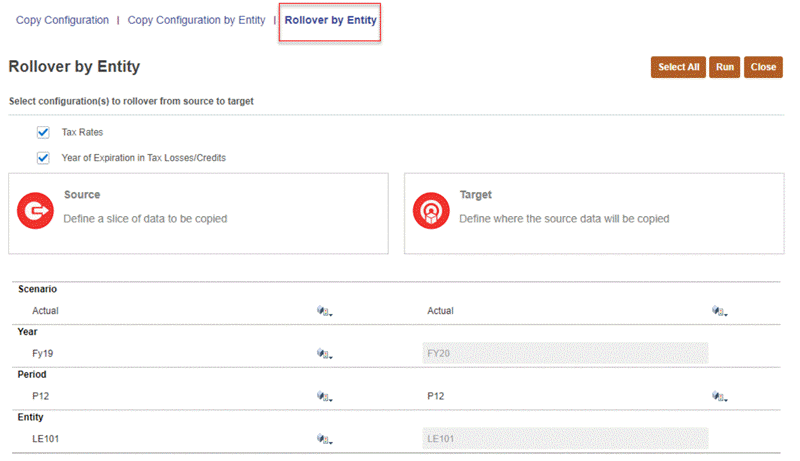Open member selector for target Period P12
Image resolution: width=800 pixels, height=461 pixels.
(720, 396)
